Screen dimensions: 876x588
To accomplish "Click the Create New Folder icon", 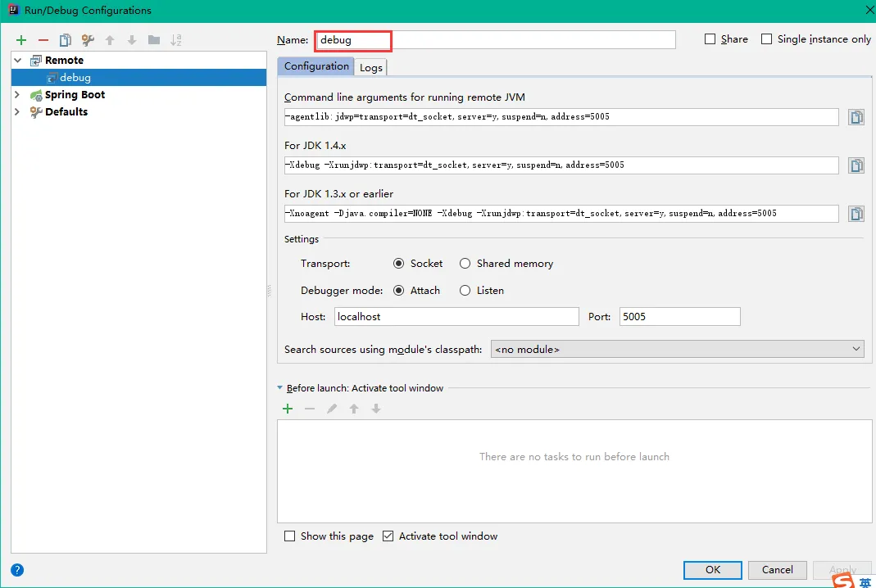I will pyautogui.click(x=154, y=40).
